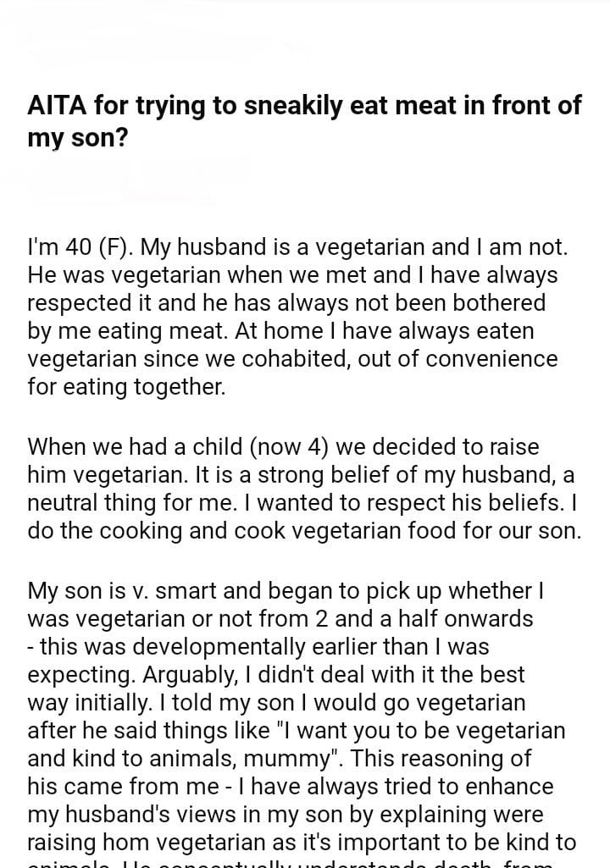Click the line starting 'He was vegetarian when we met'

tap(292, 275)
